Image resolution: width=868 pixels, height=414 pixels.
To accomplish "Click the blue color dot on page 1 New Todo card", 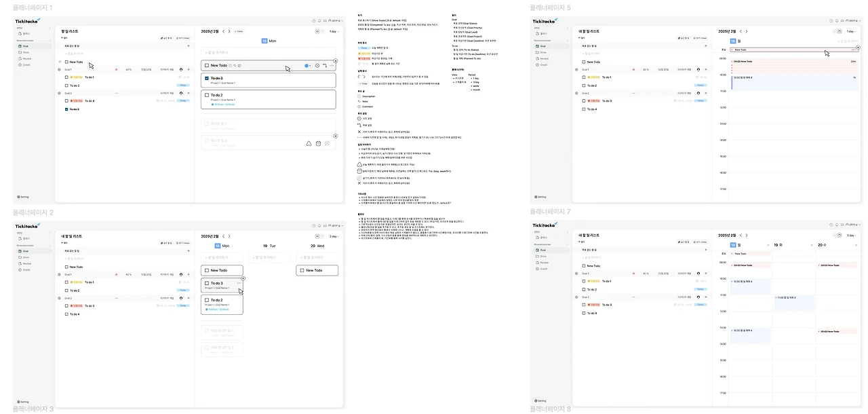I will pos(307,66).
